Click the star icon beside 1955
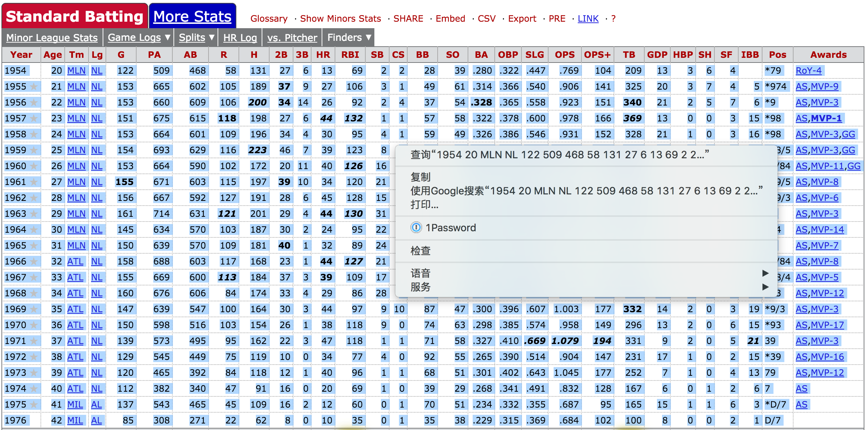The image size is (868, 430). pyautogui.click(x=34, y=87)
